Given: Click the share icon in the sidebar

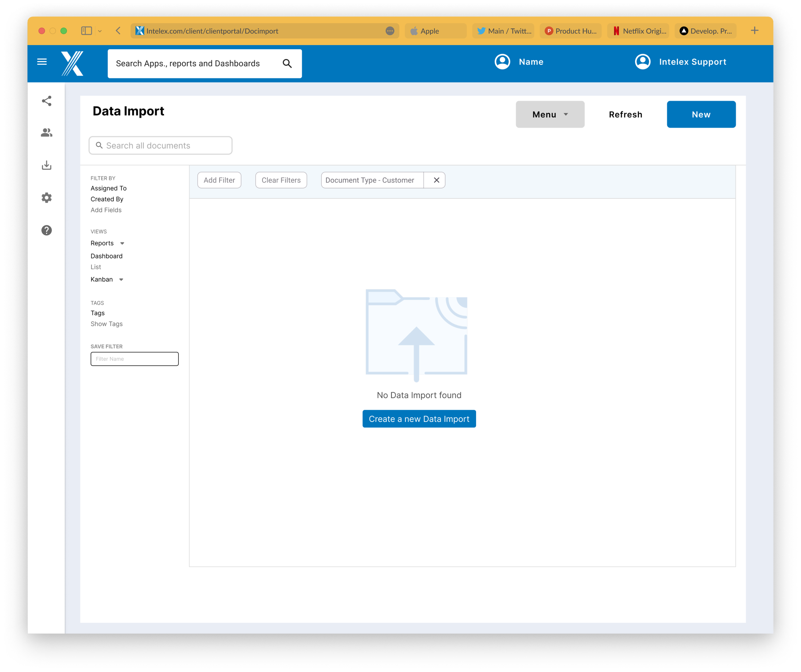Looking at the screenshot, I should click(x=47, y=101).
